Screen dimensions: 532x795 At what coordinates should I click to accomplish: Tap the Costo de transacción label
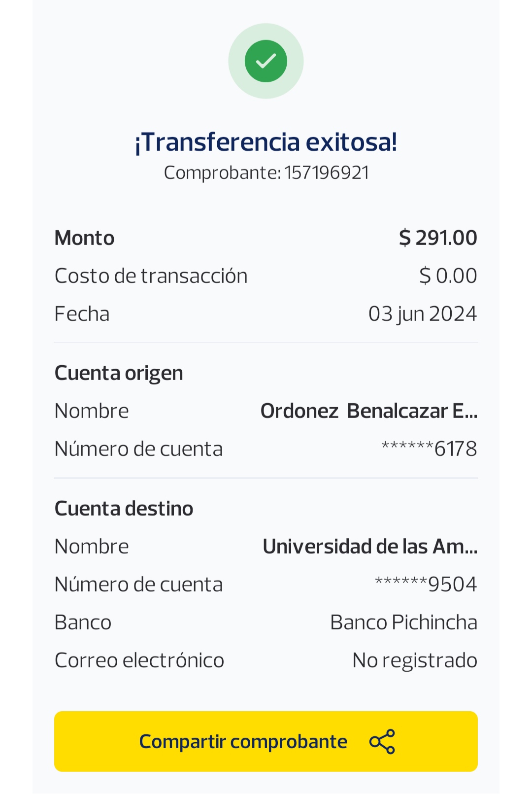[151, 276]
